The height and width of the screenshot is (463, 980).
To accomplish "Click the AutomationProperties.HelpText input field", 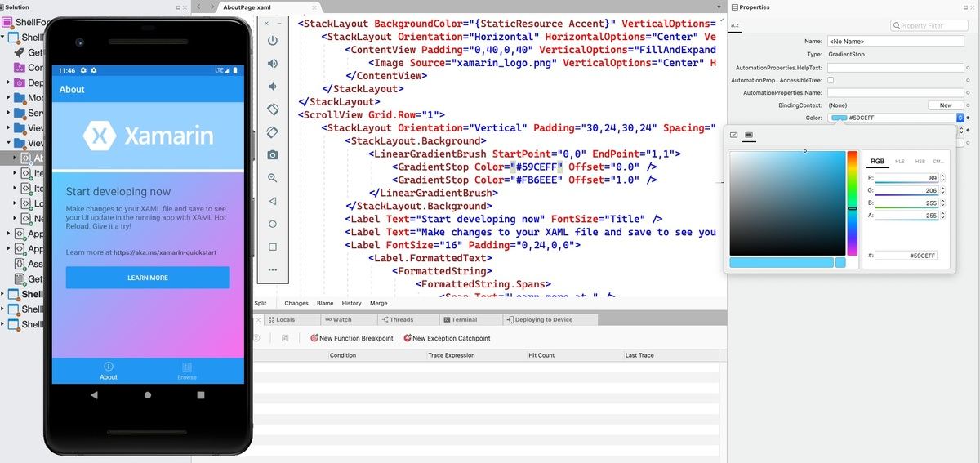I will (895, 67).
